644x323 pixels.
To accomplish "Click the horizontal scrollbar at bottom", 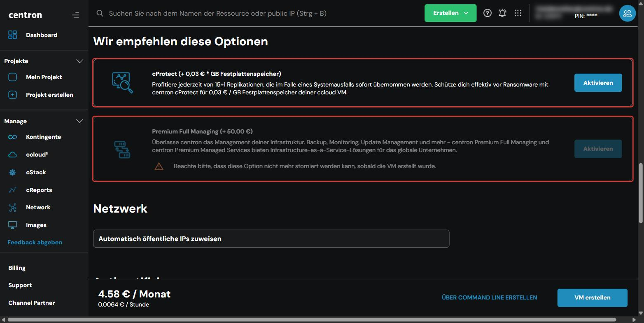I will (x=312, y=320).
